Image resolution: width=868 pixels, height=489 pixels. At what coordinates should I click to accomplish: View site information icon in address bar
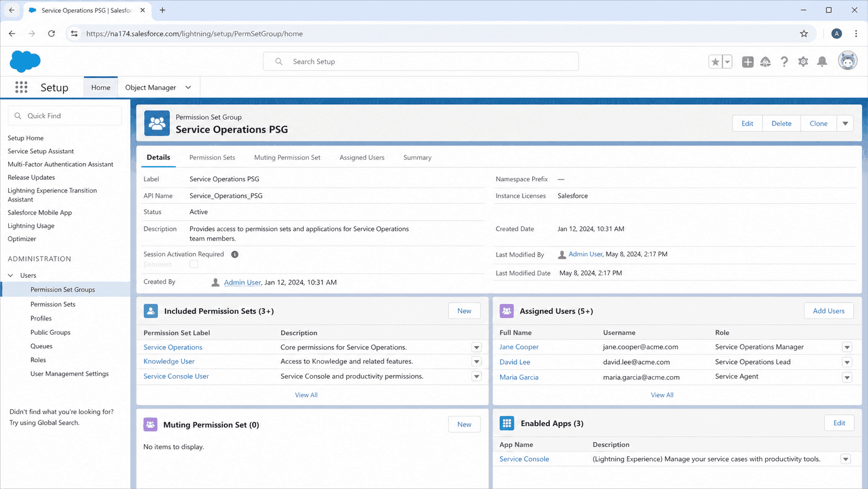click(x=74, y=34)
